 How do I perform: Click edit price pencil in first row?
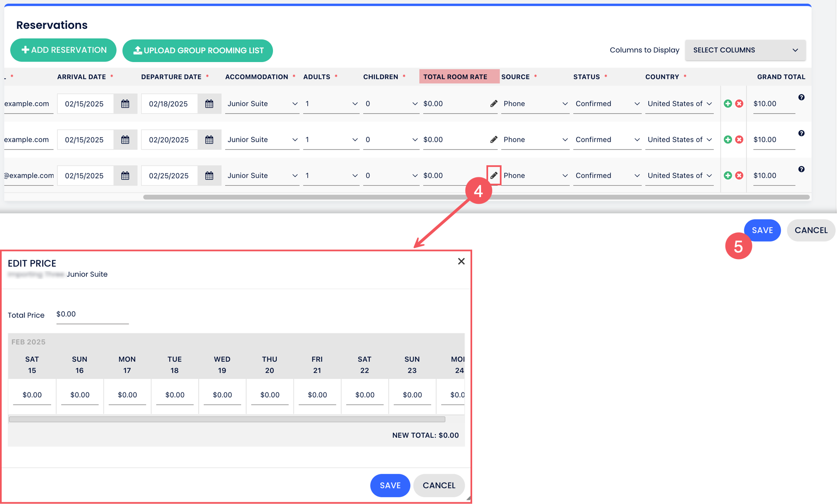(494, 104)
